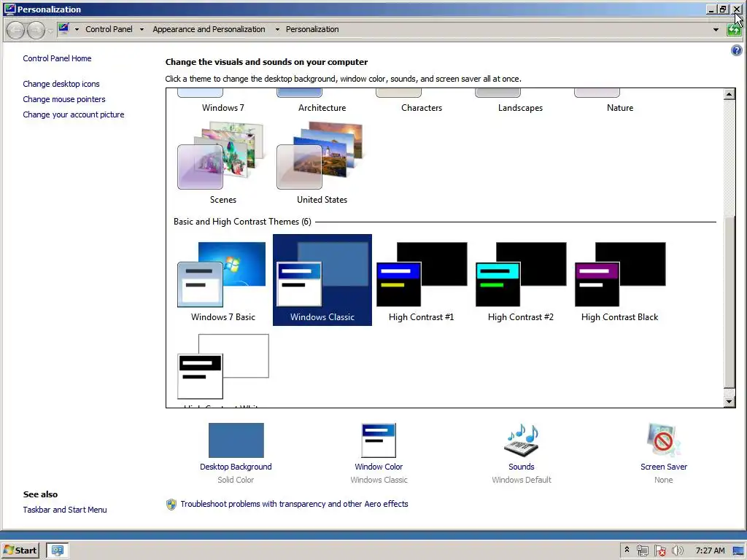Choose the High Contrast White theme thumbnail
The width and height of the screenshot is (747, 560).
click(x=222, y=367)
